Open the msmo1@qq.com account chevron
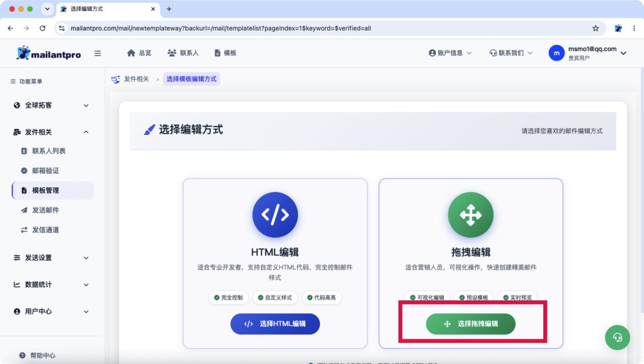Viewport: 644px width, 364px height. click(x=623, y=53)
